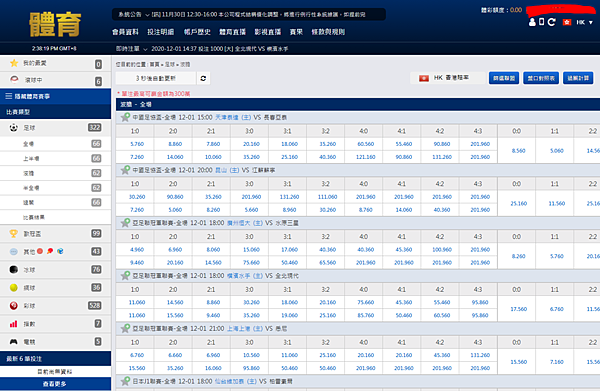
Task: Open 帳戶歷史 account history menu
Action: pyautogui.click(x=197, y=32)
